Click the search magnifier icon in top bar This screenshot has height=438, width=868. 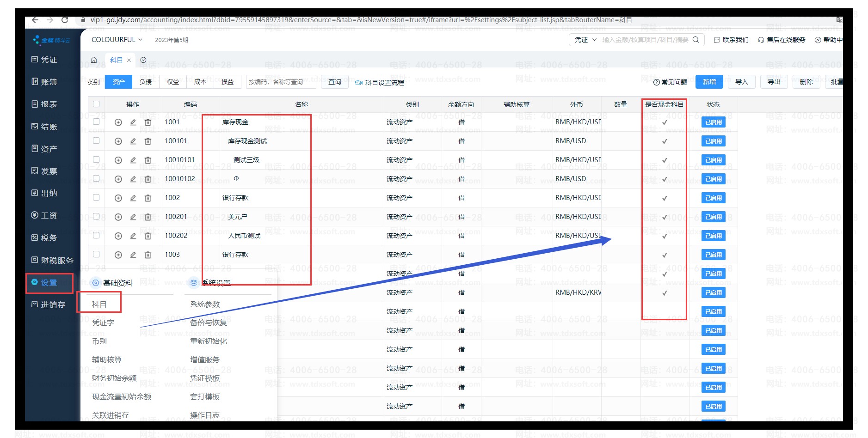coord(696,40)
